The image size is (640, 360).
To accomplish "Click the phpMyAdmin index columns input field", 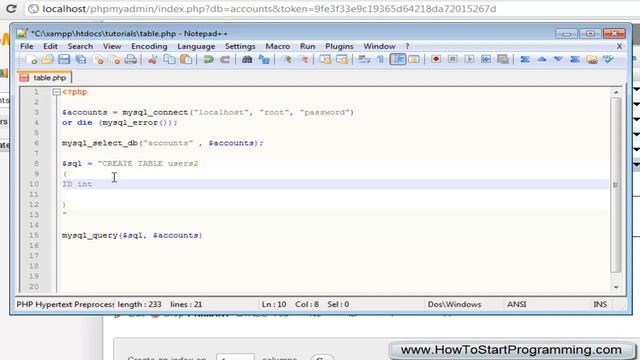I will tap(235, 357).
